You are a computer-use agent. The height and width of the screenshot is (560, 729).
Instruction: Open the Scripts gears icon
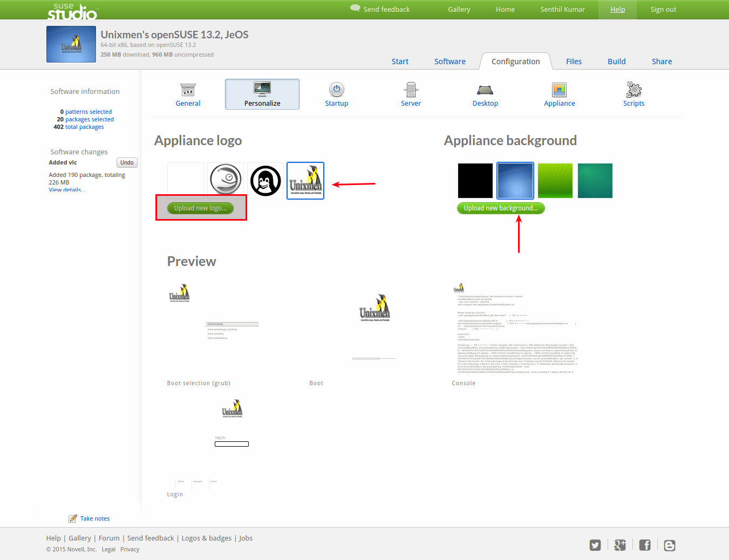(x=634, y=90)
